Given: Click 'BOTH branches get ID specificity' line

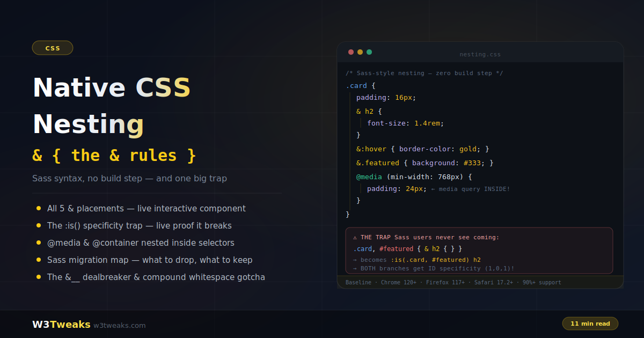Looking at the screenshot, I should click(434, 268).
